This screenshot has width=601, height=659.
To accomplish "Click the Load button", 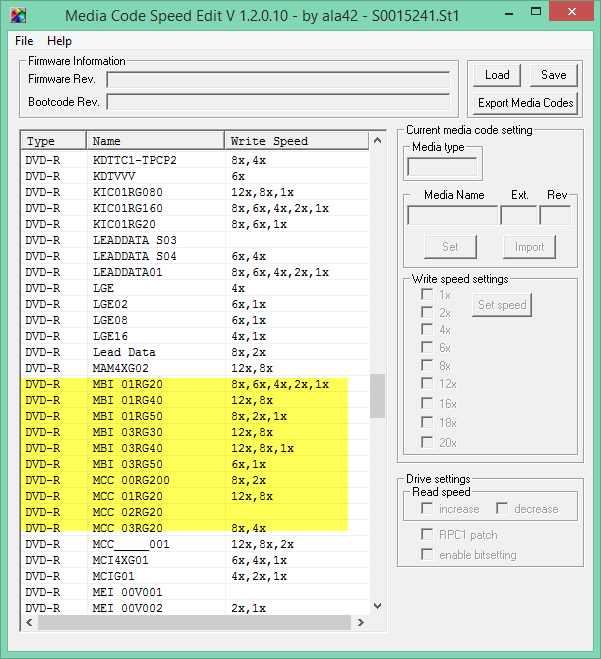I will (497, 75).
